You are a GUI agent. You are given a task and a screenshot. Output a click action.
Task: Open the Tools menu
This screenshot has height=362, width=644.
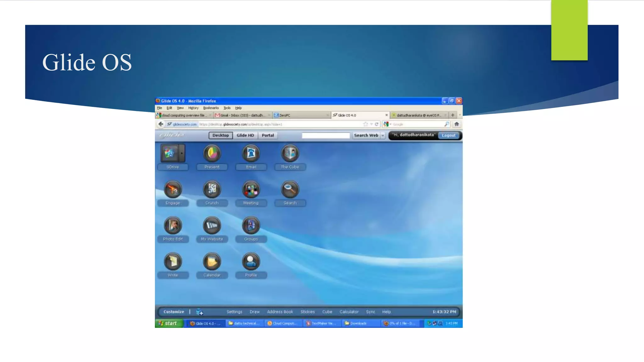coord(227,108)
